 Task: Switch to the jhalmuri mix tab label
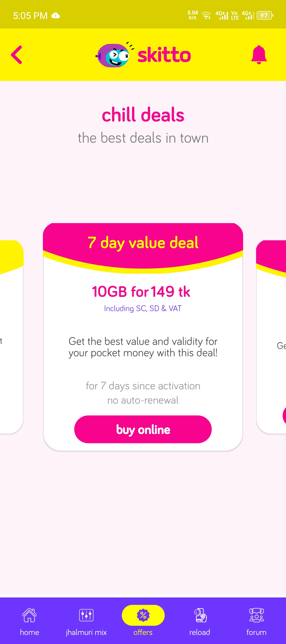coord(86,632)
